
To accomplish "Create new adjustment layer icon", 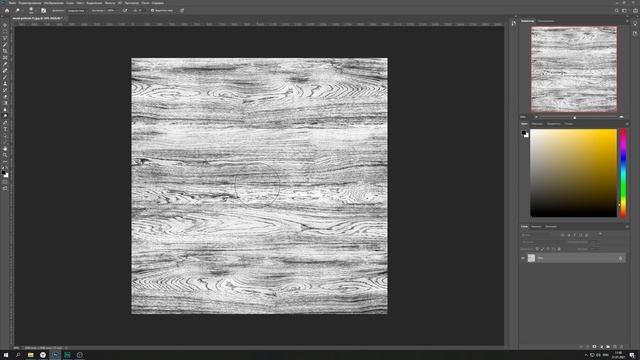I will coord(601,347).
